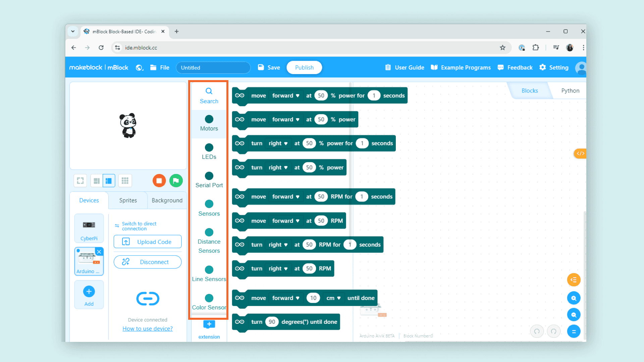Viewport: 644px width, 362px height.
Task: Add a new extension
Action: coord(209,324)
